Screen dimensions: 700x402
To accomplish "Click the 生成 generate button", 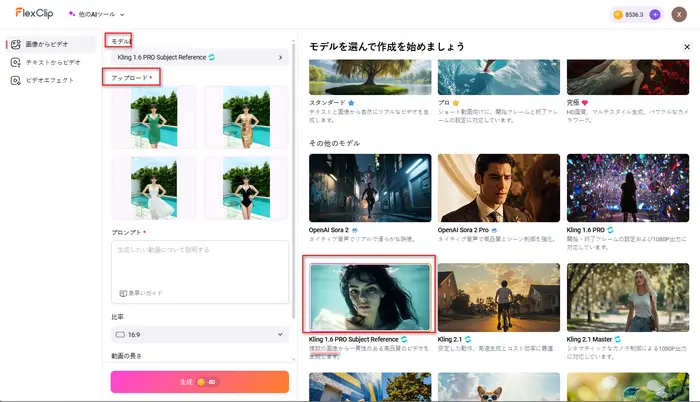I will point(200,382).
